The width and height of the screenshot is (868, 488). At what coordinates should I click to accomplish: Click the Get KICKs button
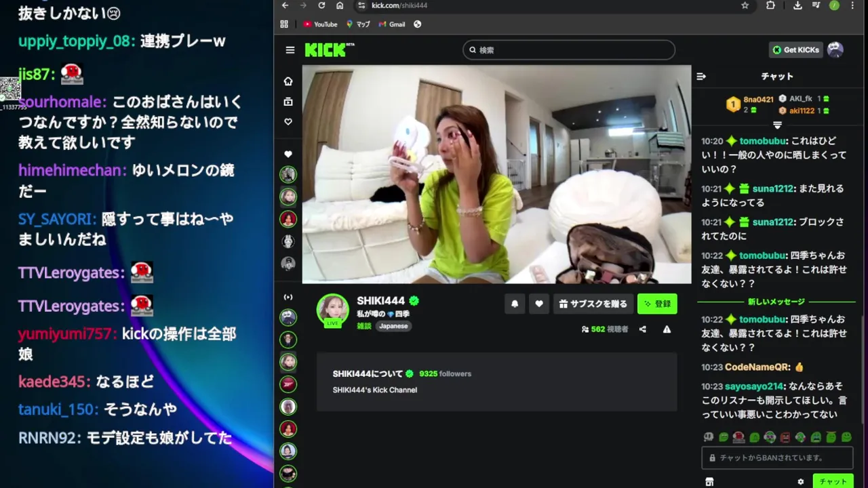click(x=795, y=50)
